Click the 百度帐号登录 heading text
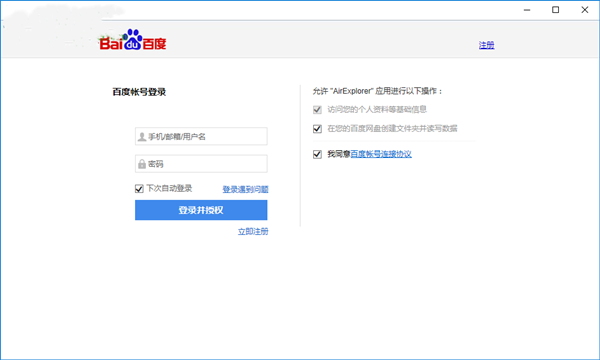The height and width of the screenshot is (360, 600). (x=139, y=92)
